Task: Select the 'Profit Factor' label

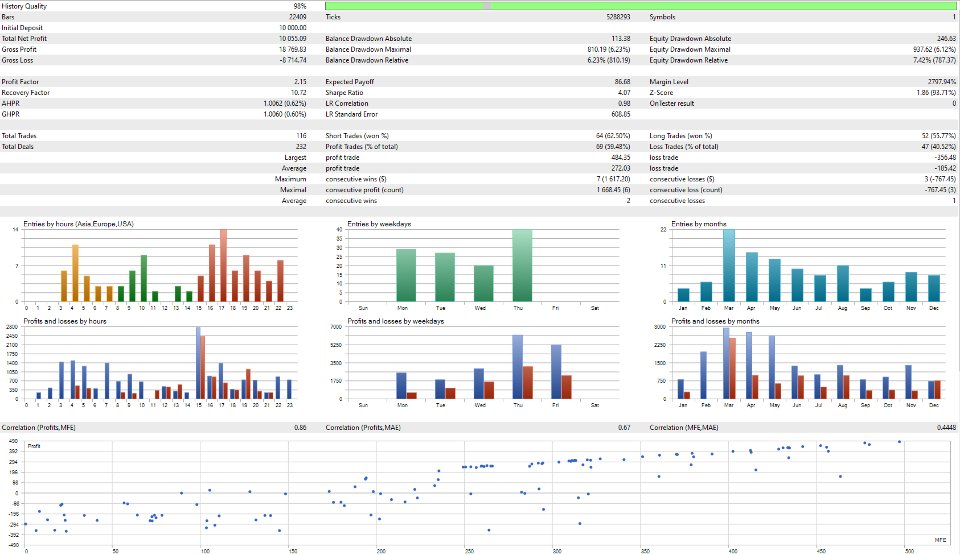Action: pos(20,82)
